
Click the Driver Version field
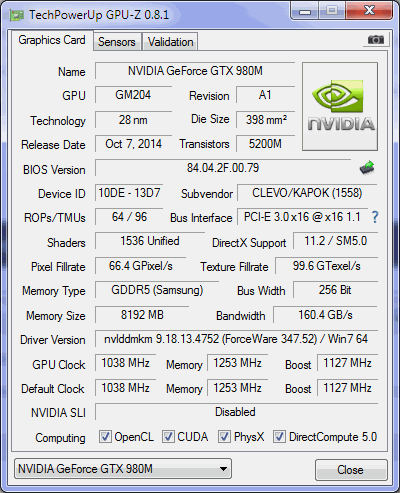(x=236, y=339)
